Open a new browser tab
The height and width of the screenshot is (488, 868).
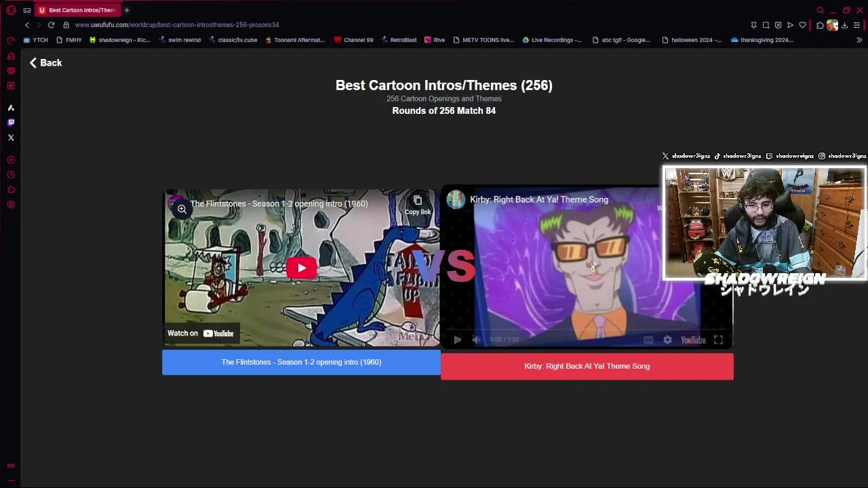click(x=127, y=10)
